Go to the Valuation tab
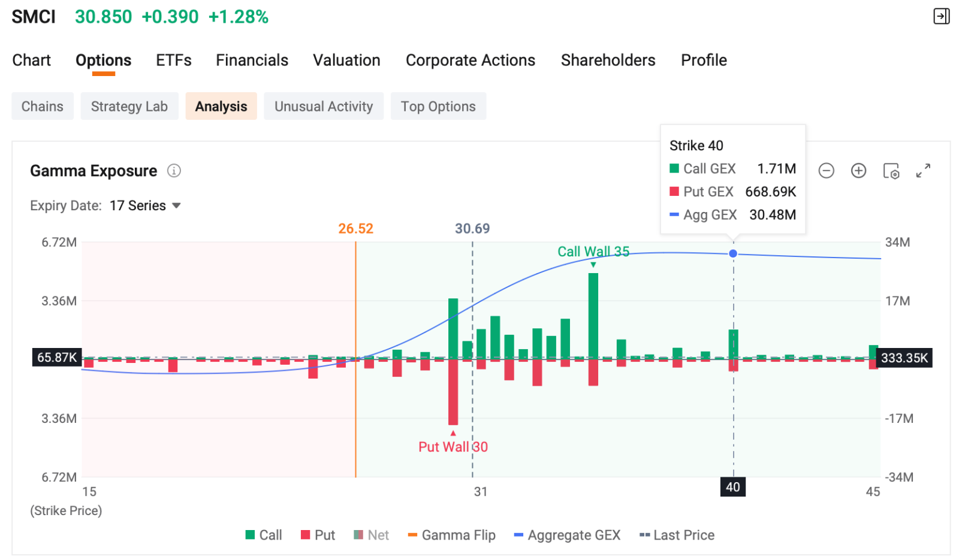Viewport: 959px width, 560px height. [346, 60]
